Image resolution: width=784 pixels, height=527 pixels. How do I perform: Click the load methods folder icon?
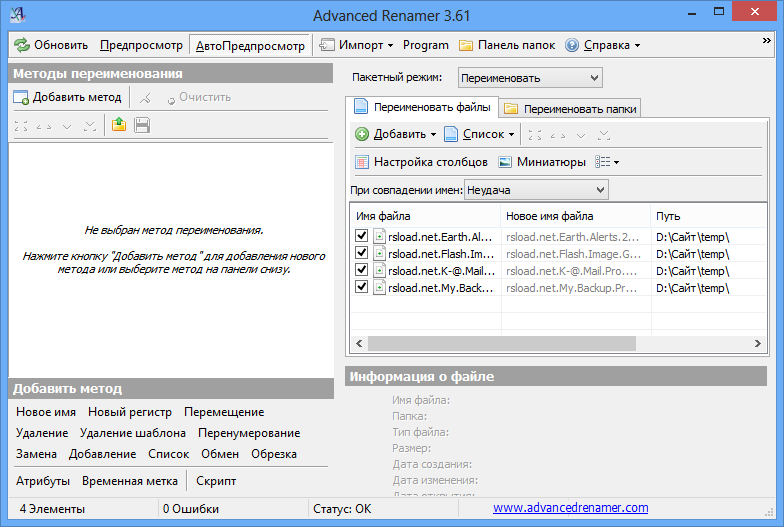[118, 125]
